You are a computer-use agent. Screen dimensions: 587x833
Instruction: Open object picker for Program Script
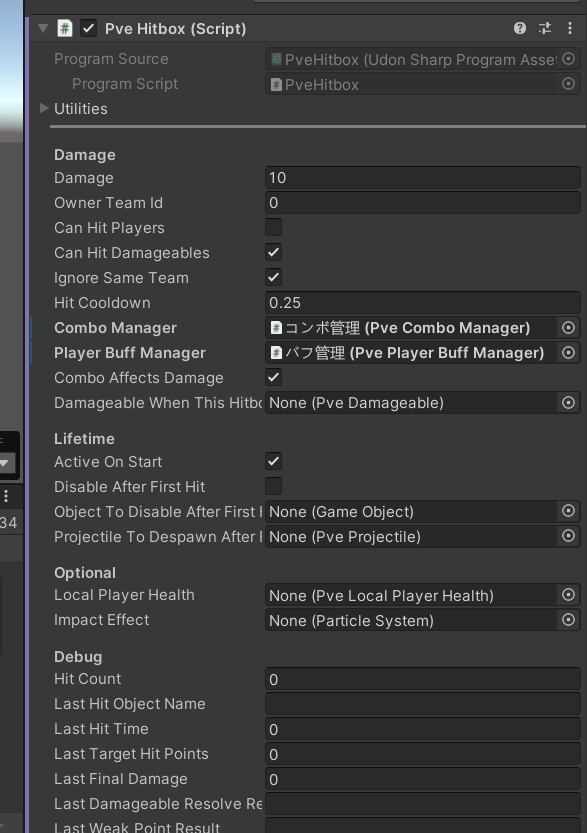568,84
